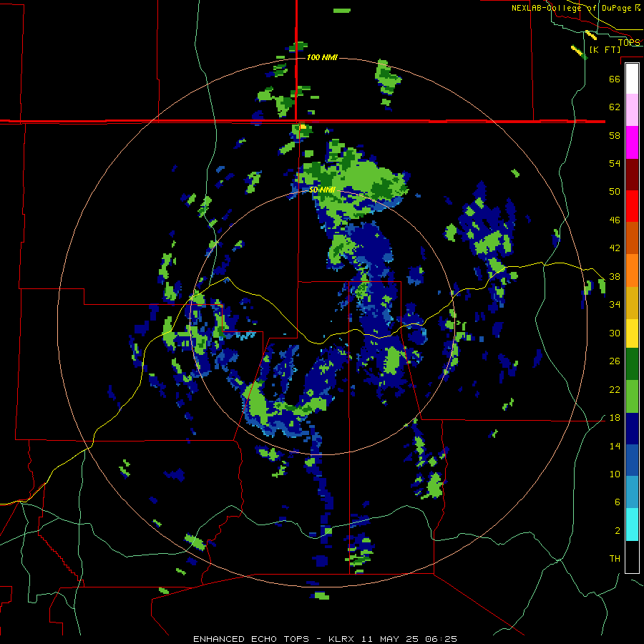The image size is (644, 644).
Task: Click the '50 NMI' range ring label
Action: click(x=322, y=190)
